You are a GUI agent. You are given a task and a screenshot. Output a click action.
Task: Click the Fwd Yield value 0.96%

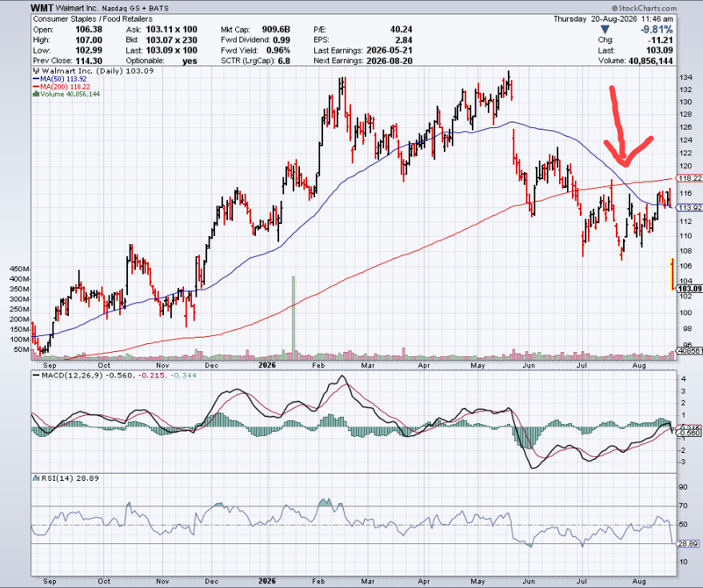278,50
